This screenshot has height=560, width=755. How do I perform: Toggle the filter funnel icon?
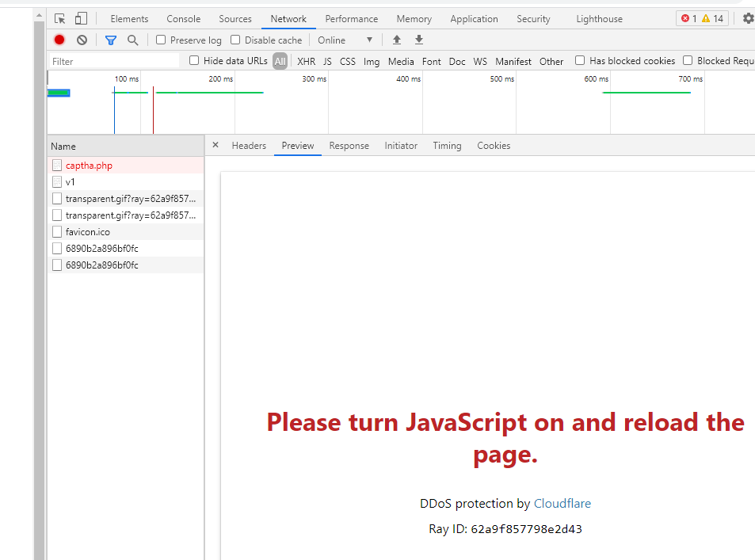111,40
